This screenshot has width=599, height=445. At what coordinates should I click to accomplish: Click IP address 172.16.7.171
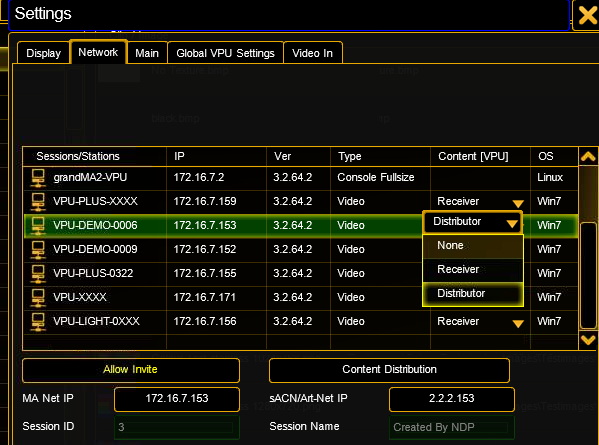click(x=204, y=297)
